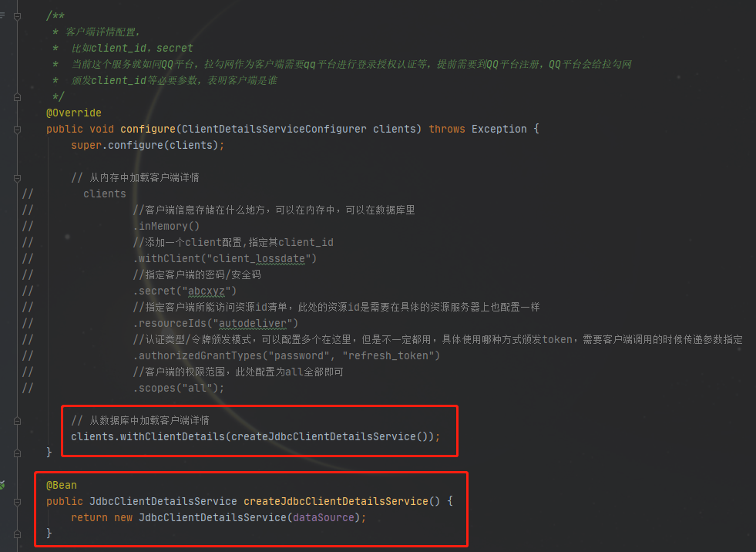Click the commented .inMemory() call

click(x=166, y=227)
